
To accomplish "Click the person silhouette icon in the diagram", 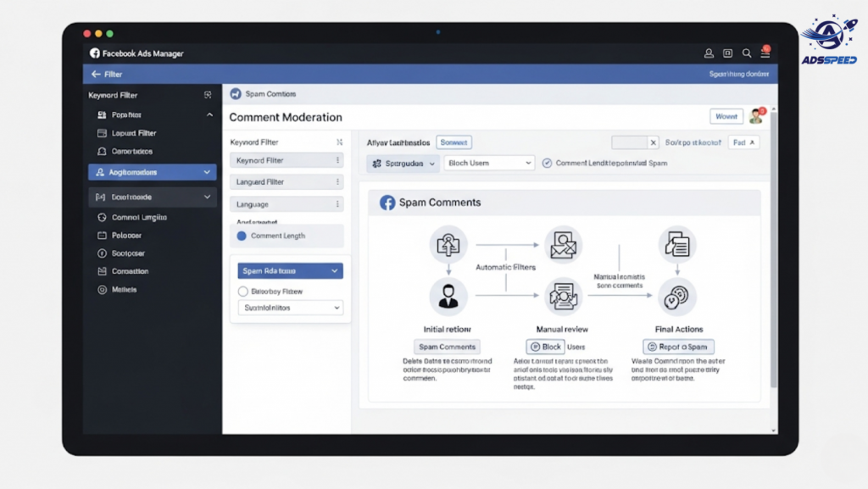I will coord(448,296).
